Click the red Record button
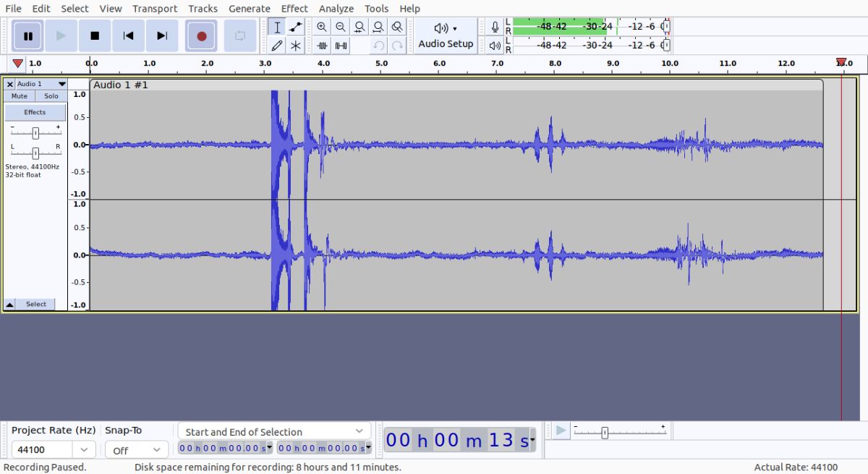The height and width of the screenshot is (474, 868). (x=201, y=35)
